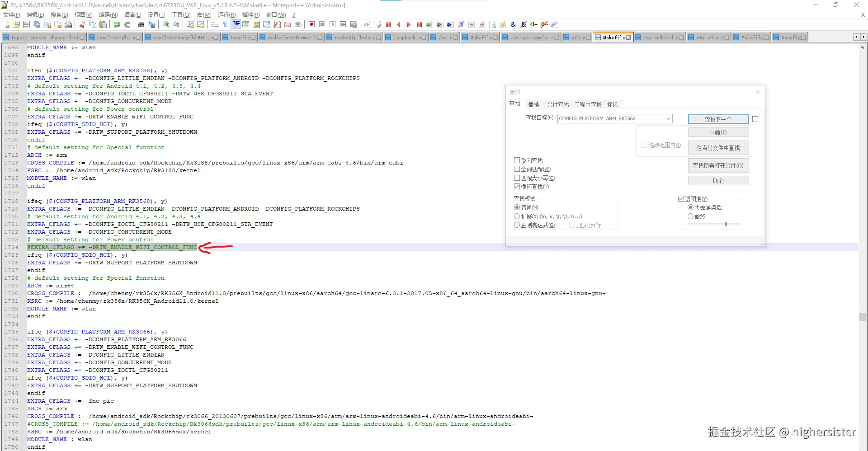The image size is (868, 451).
Task: Click the 取消 (Cancel) button
Action: 718,181
